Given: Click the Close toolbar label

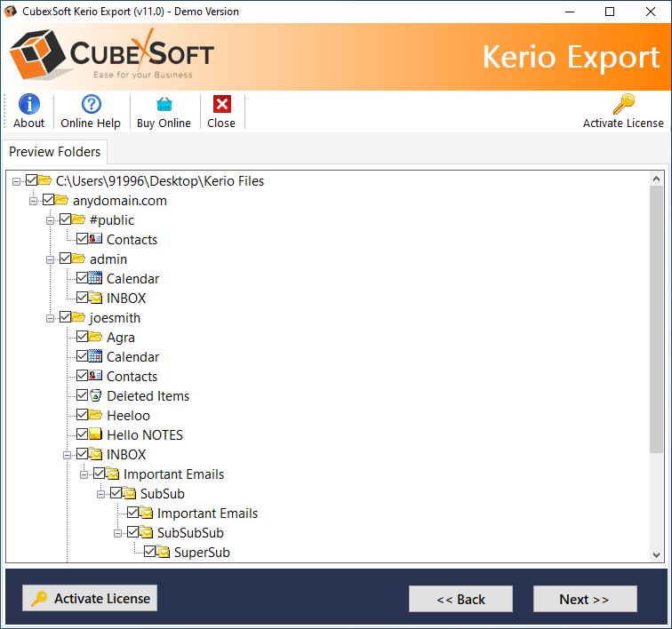Looking at the screenshot, I should tap(221, 123).
